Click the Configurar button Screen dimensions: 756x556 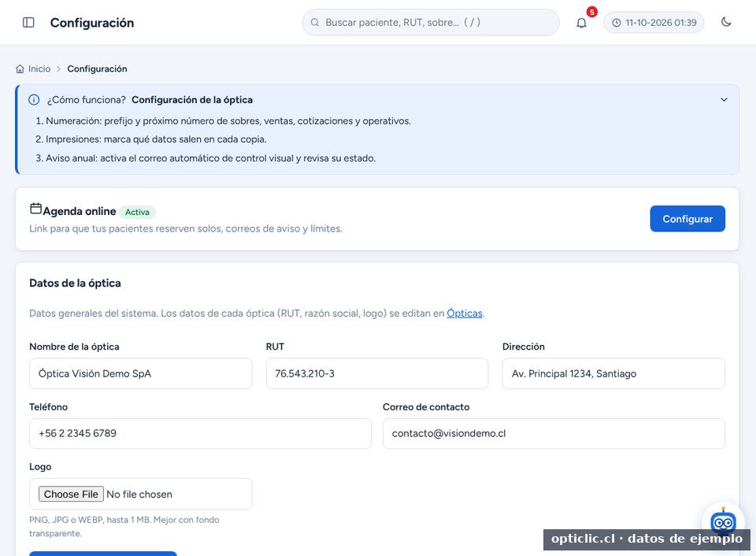[687, 218]
